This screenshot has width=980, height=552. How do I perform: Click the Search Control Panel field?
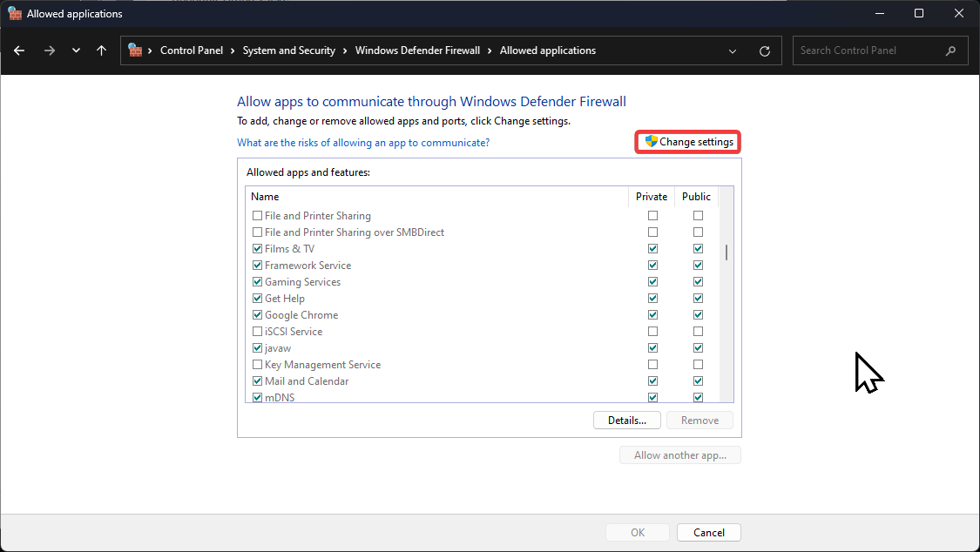tap(867, 50)
